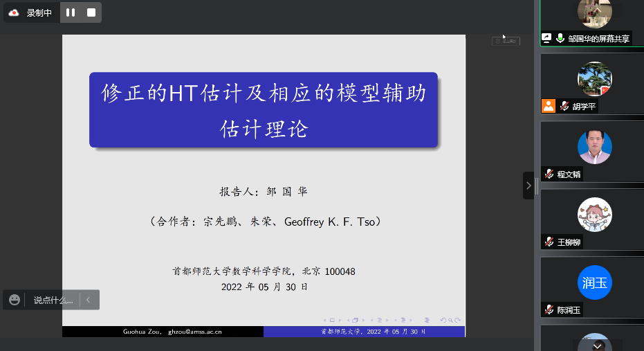The image size is (644, 351).
Task: Collapse the participant video sidebar
Action: 528,186
